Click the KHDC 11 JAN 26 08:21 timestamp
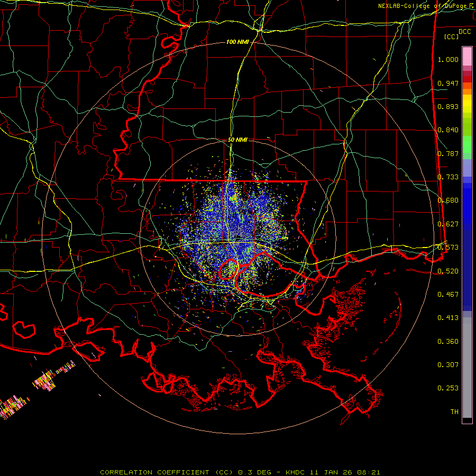Screen dimensions: 476x476 tap(333, 472)
